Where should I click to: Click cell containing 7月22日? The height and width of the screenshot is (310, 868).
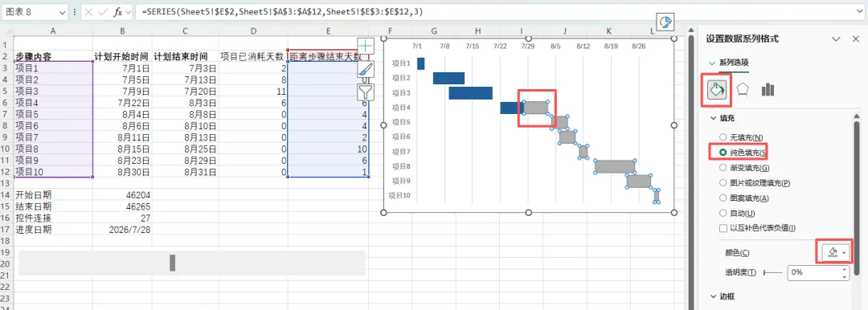pyautogui.click(x=122, y=103)
